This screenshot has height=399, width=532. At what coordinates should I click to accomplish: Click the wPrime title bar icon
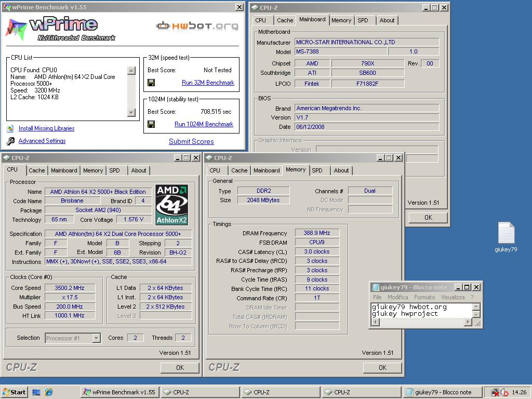[x=7, y=7]
